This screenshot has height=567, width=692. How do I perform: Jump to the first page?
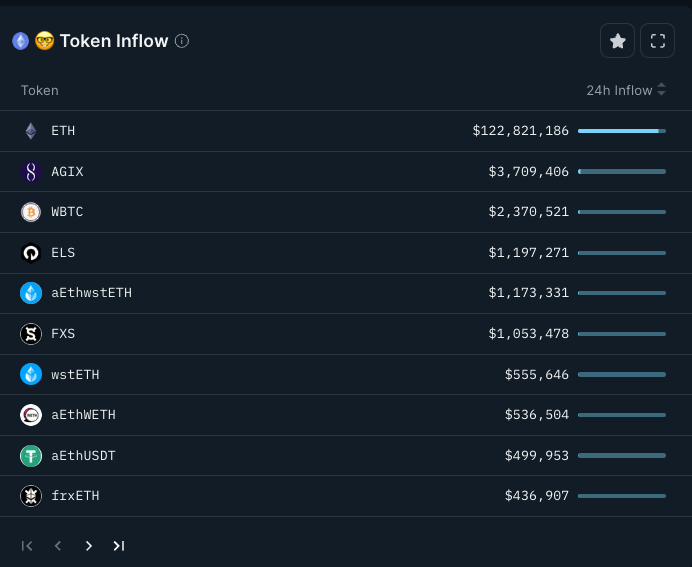[x=27, y=545]
